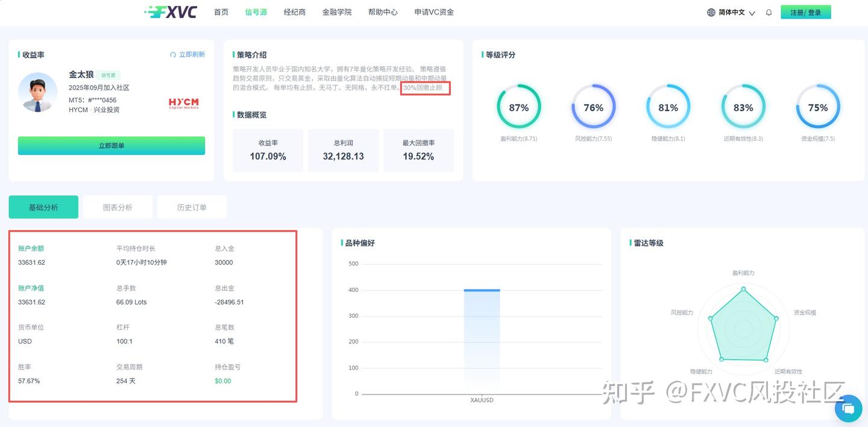Select the 基础分析 tab
Viewport: 868px width, 427px height.
[x=43, y=206]
